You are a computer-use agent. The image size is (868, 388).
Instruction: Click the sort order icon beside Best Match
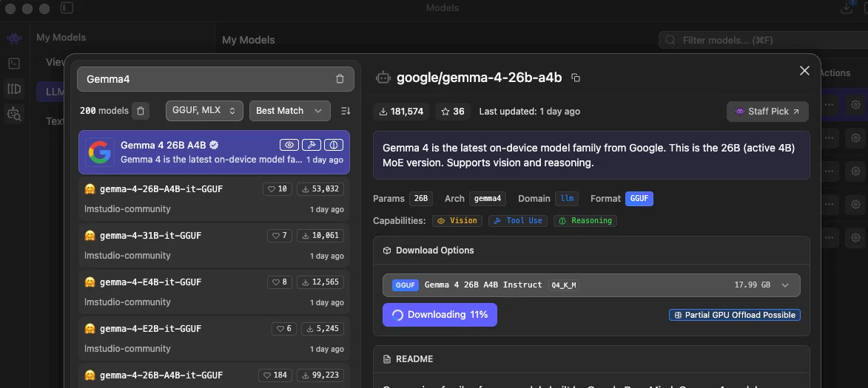(x=346, y=111)
